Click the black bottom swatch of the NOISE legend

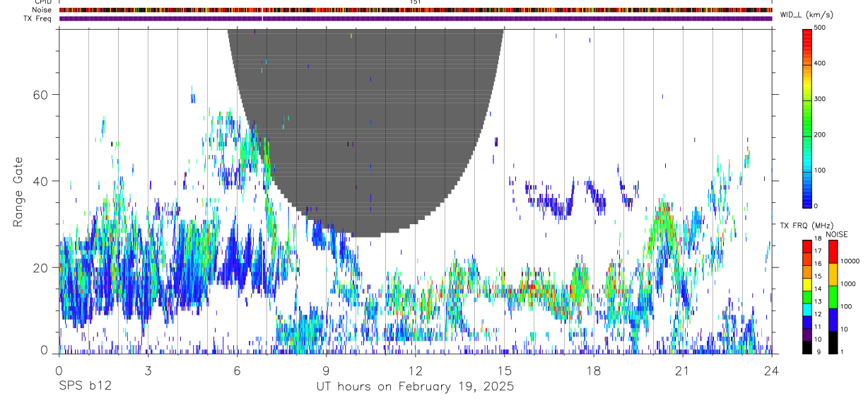pyautogui.click(x=833, y=342)
